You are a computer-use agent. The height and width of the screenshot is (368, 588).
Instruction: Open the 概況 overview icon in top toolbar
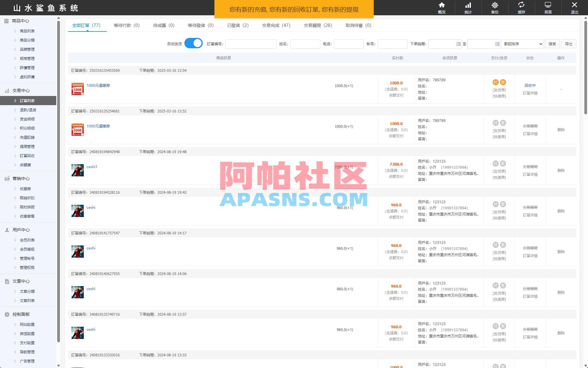click(x=442, y=7)
